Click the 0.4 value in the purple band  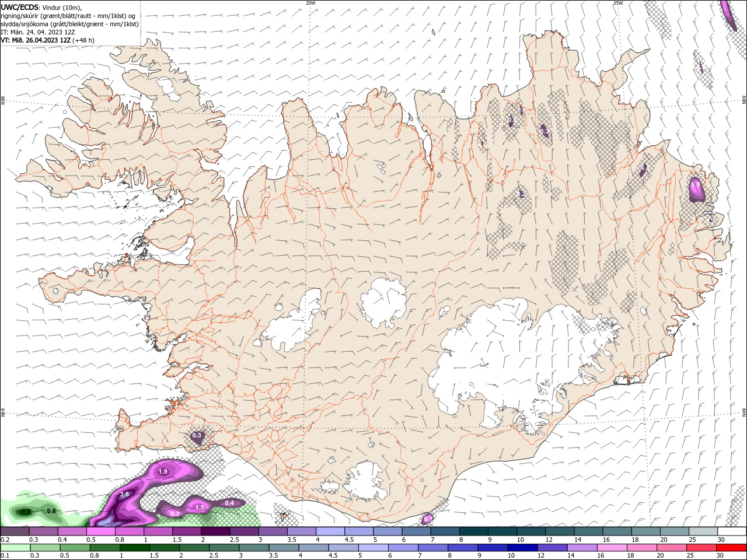(x=229, y=503)
